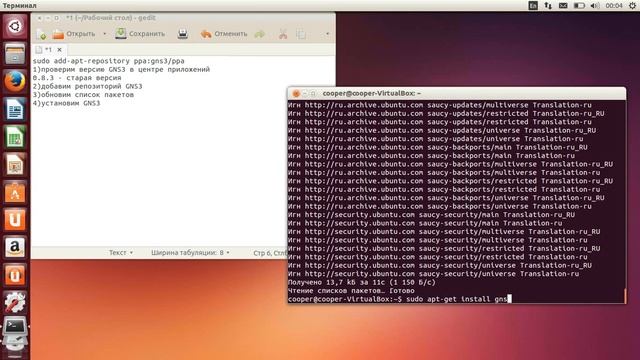This screenshot has width=640, height=360.
Task: Click terminal line 'Получено 13,7 kБ за 11с'
Action: pyautogui.click(x=362, y=282)
